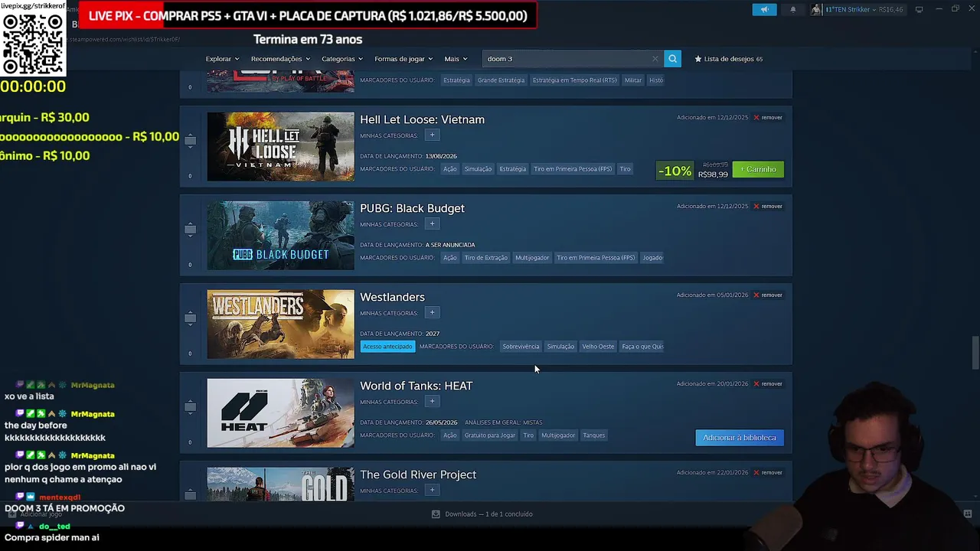Click the Westlanders cover image
This screenshot has height=551, width=980.
(280, 324)
